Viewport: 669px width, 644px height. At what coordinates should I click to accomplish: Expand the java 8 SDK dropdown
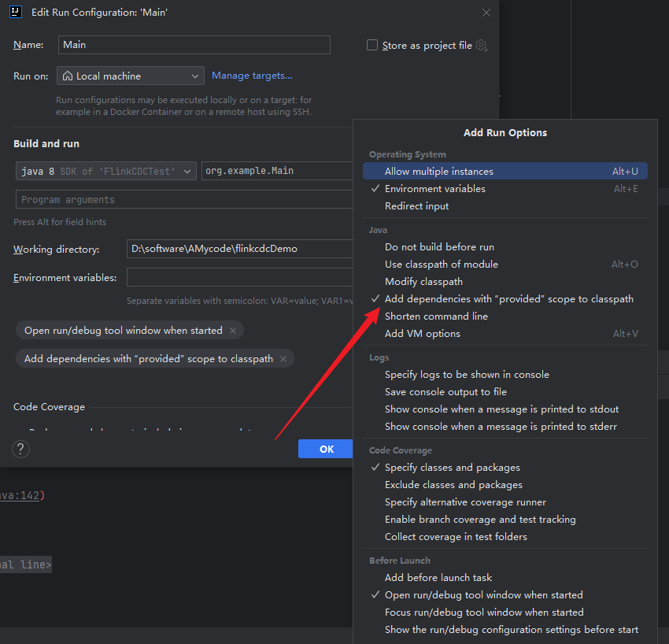[x=105, y=171]
